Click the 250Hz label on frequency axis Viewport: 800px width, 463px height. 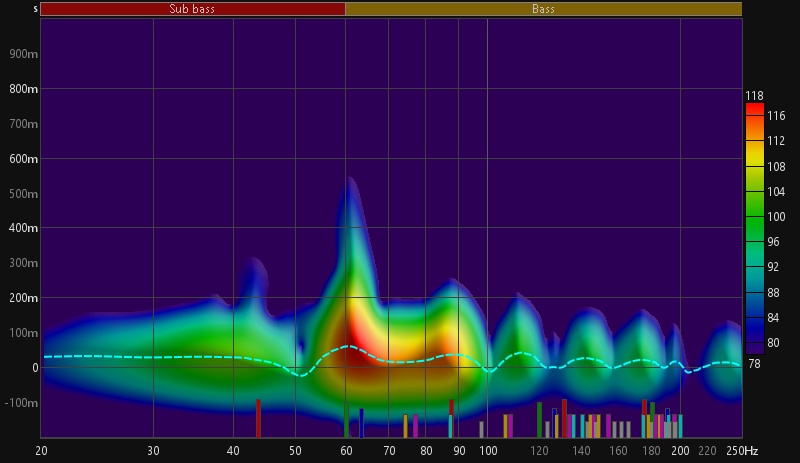point(742,451)
